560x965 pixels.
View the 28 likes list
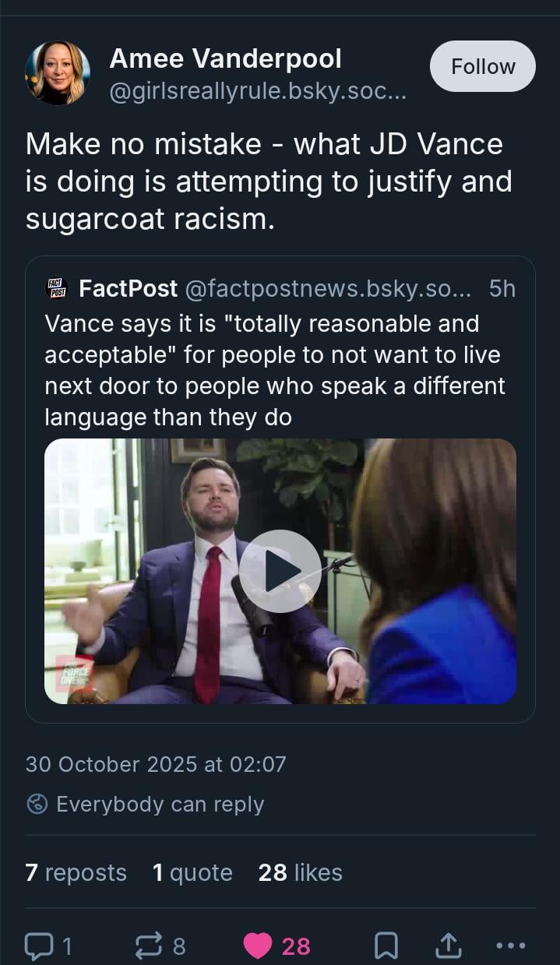(x=300, y=872)
